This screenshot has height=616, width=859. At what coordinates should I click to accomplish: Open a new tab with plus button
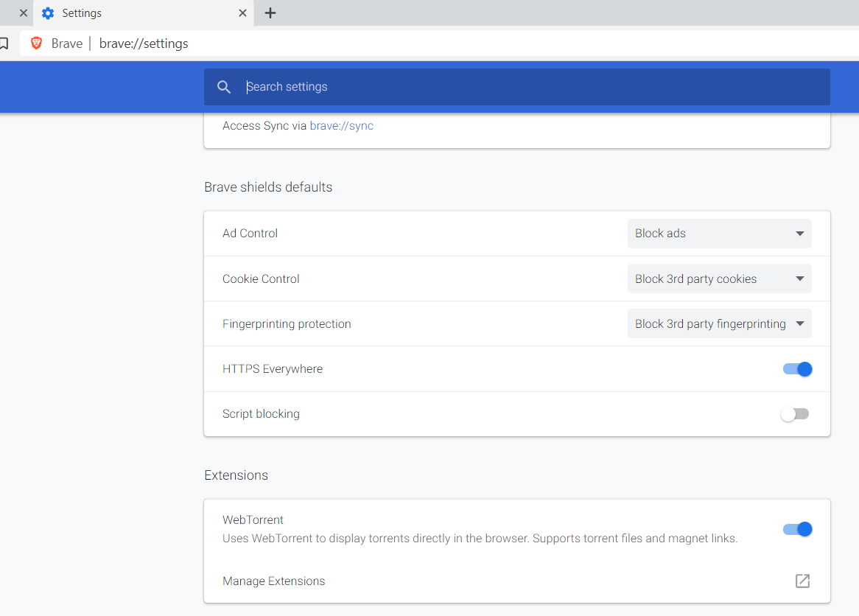pyautogui.click(x=270, y=13)
